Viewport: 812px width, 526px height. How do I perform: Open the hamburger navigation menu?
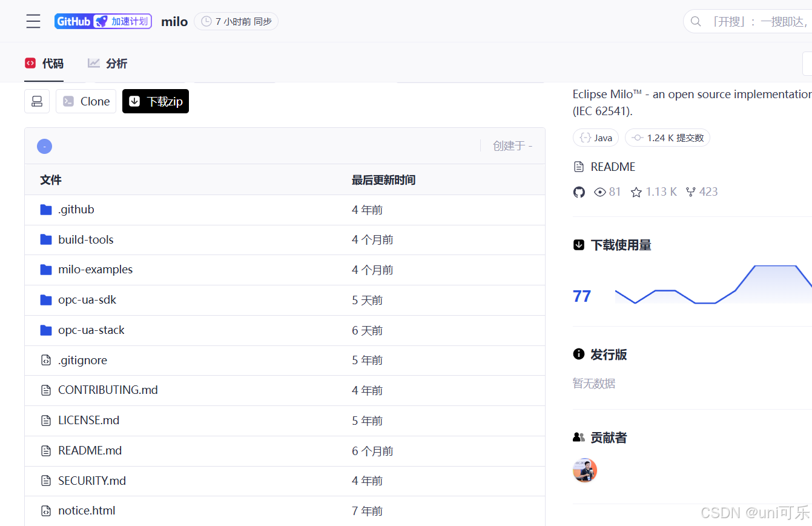[x=33, y=21]
